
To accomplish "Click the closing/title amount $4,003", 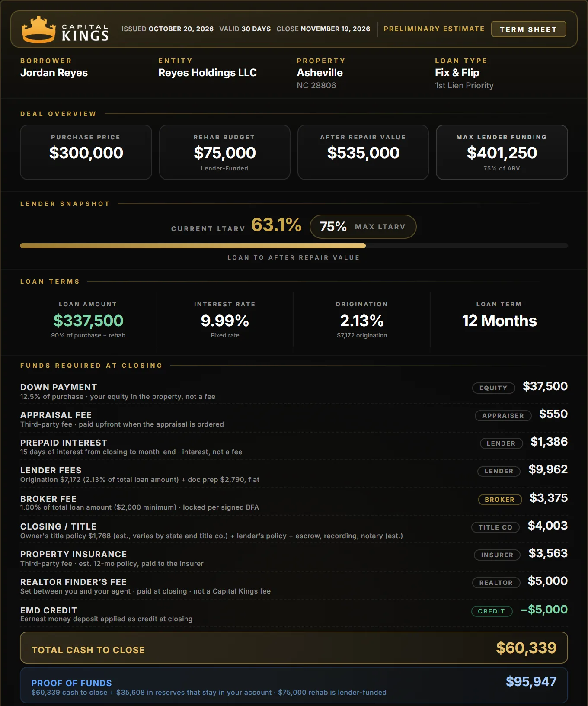I will [548, 526].
